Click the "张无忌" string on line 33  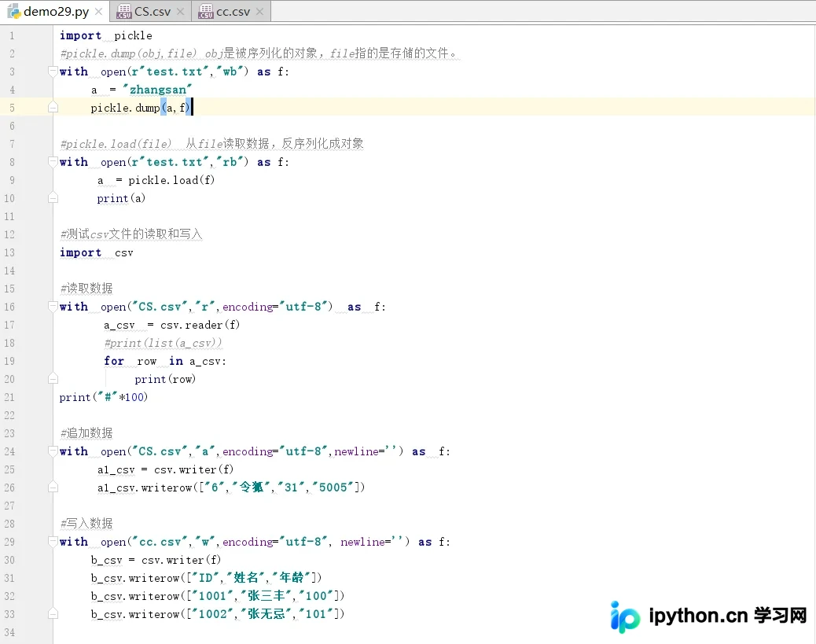pyautogui.click(x=266, y=614)
